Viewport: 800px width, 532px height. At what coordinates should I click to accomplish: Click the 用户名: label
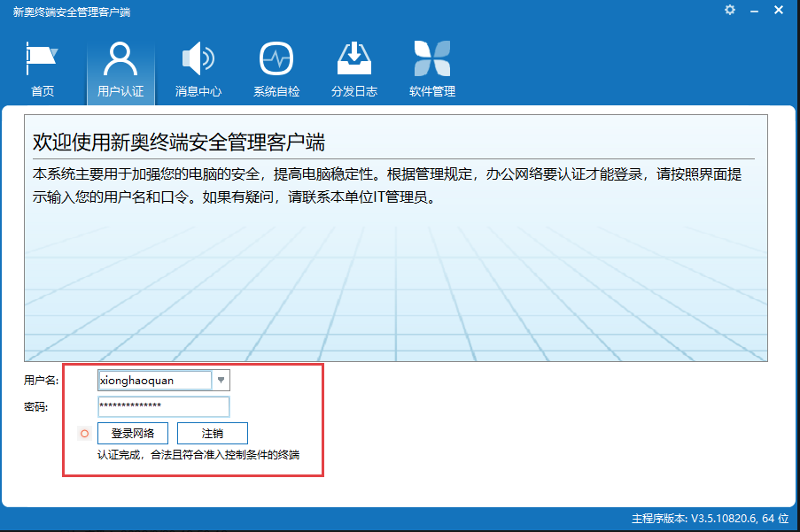pyautogui.click(x=42, y=380)
